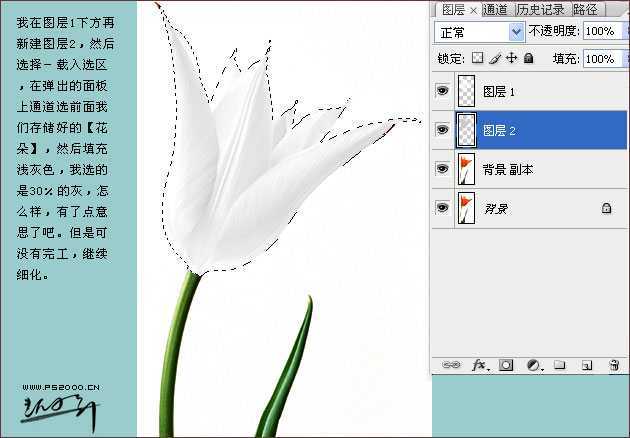Switch to the 路径 tab
This screenshot has height=438, width=630.
585,9
